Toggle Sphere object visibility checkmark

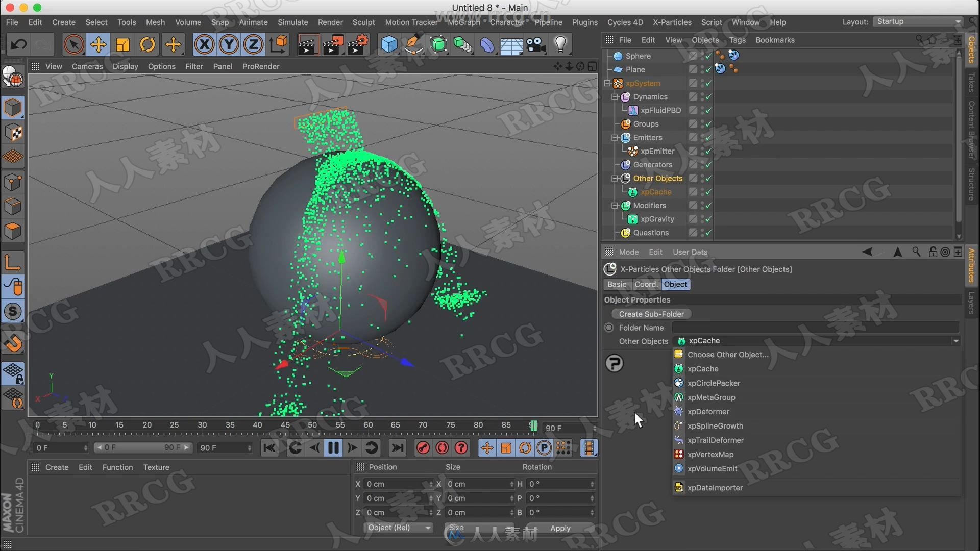click(708, 56)
